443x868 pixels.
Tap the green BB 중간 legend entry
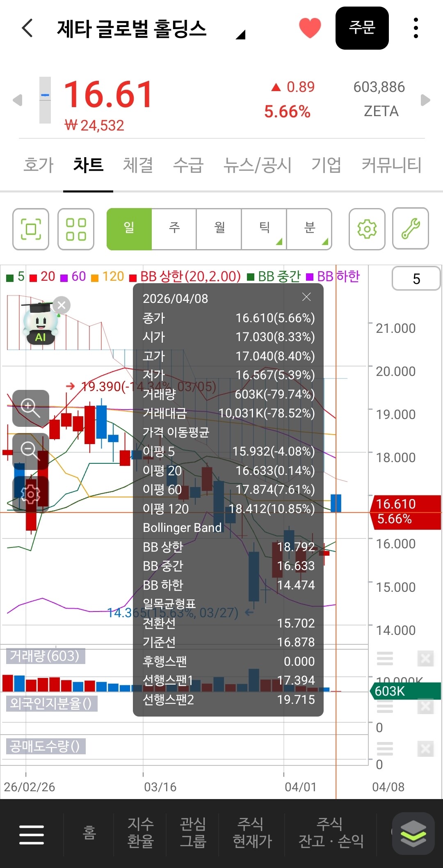click(x=274, y=277)
